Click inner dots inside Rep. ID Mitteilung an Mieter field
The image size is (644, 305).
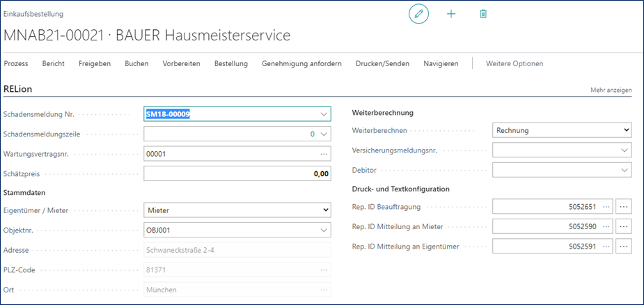[x=606, y=226]
